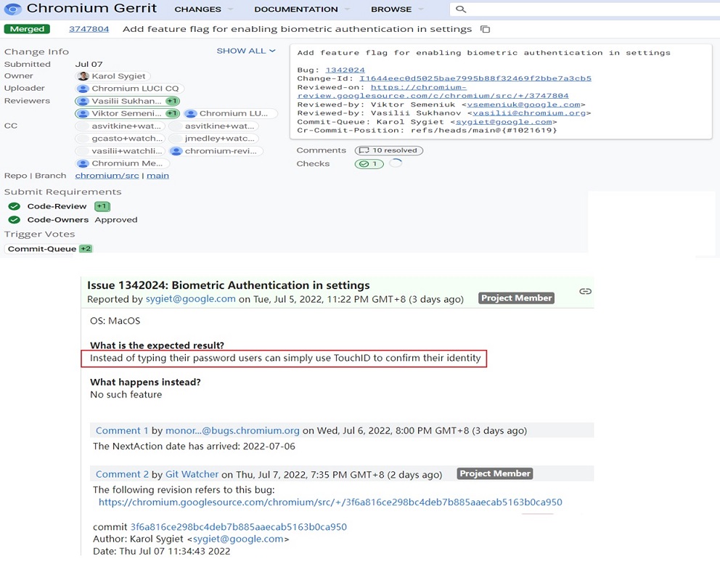Image resolution: width=720 pixels, height=588 pixels.
Task: Click the 'OS: MacOS' text
Action: click(115, 321)
